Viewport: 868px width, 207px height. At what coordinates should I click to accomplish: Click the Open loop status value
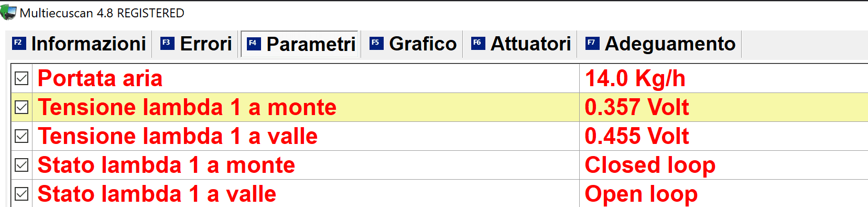point(641,194)
